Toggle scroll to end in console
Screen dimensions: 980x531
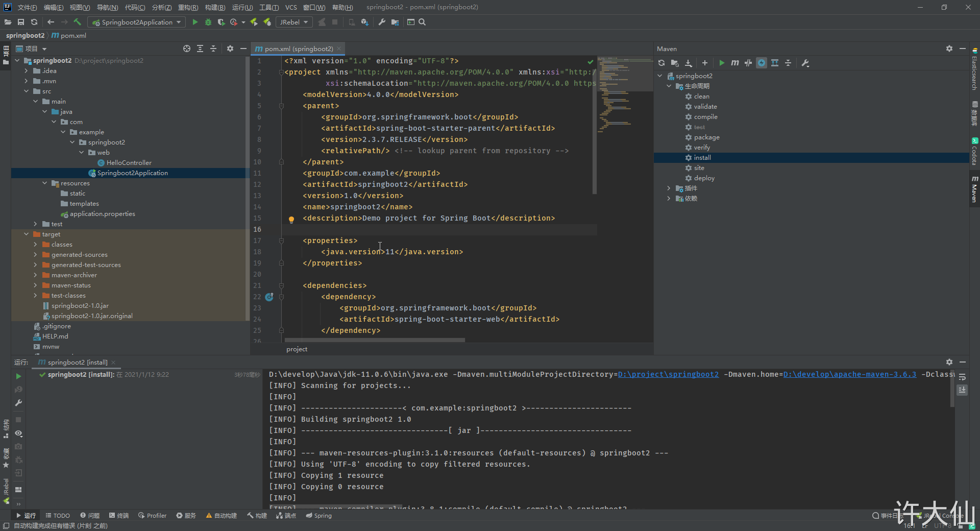point(962,390)
